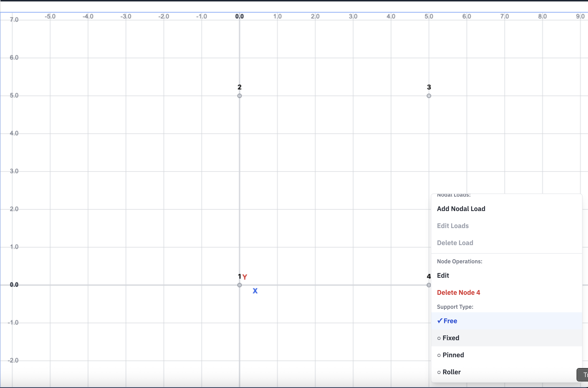Click the blue X restraint label at node 1
588x388 pixels.
pyautogui.click(x=255, y=291)
